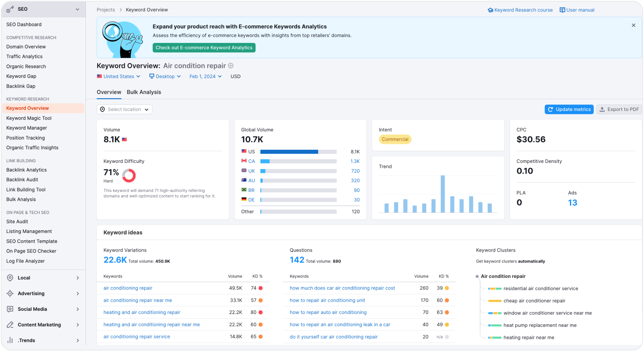Open the Social Media section icon
This screenshot has height=353, width=644.
point(10,309)
